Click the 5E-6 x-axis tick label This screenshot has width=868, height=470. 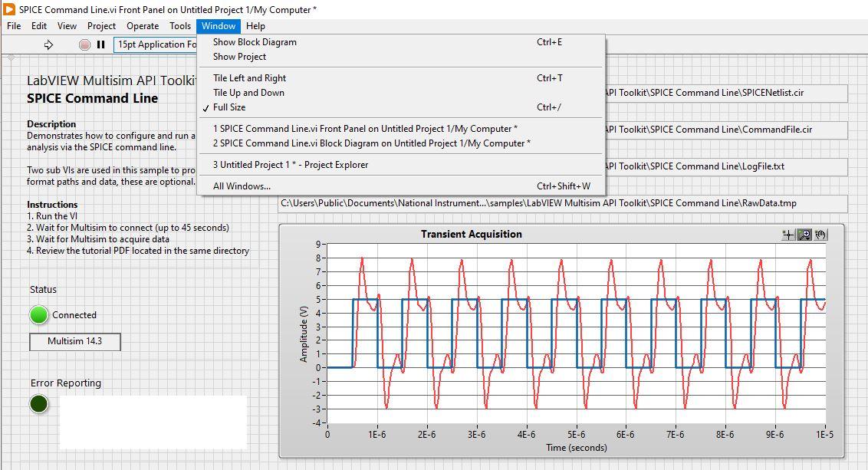[576, 435]
